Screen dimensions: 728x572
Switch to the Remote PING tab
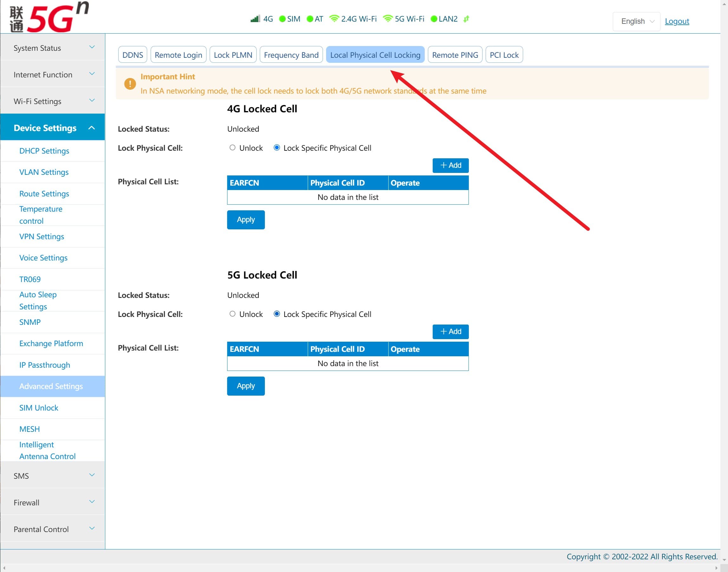tap(455, 55)
